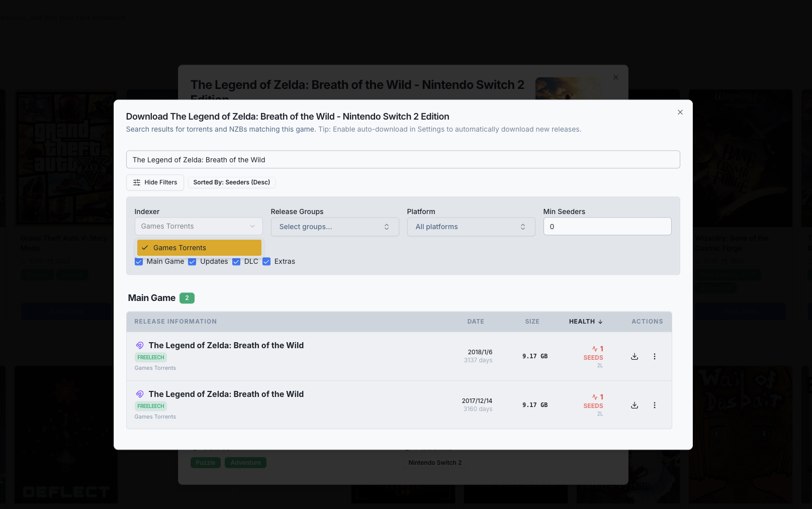This screenshot has width=812, height=509.
Task: Uncheck the Updates filter checkbox
Action: [x=192, y=262]
